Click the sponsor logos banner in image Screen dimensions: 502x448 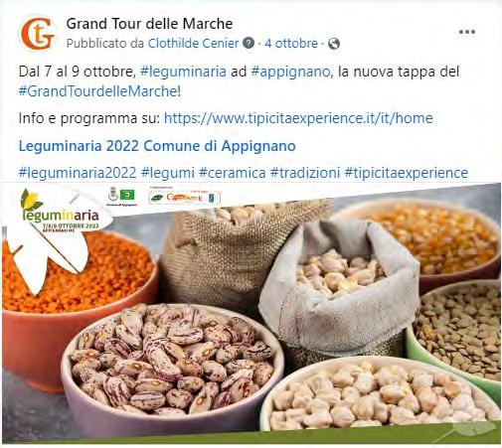click(x=184, y=198)
